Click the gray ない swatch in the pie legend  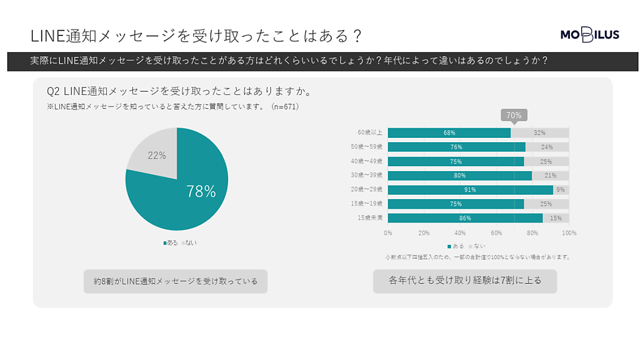[x=183, y=243]
